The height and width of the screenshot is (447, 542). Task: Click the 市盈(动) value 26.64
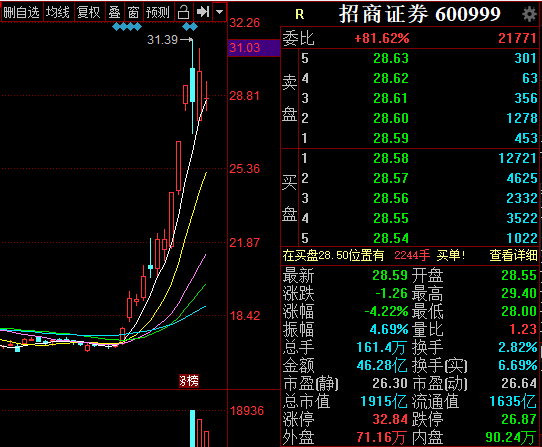pyautogui.click(x=519, y=383)
